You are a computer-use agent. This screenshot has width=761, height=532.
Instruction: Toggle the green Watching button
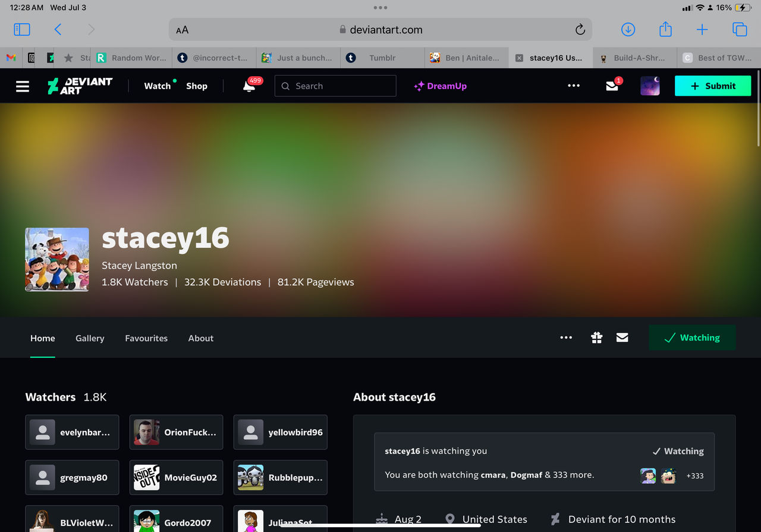pyautogui.click(x=692, y=338)
